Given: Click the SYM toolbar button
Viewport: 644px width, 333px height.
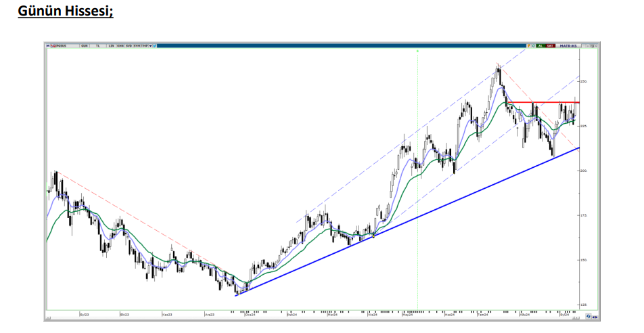Looking at the screenshot, I should tap(137, 45).
